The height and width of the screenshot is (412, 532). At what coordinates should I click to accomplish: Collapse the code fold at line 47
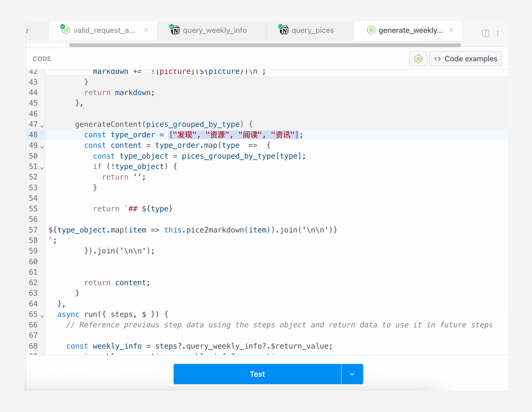(42, 126)
